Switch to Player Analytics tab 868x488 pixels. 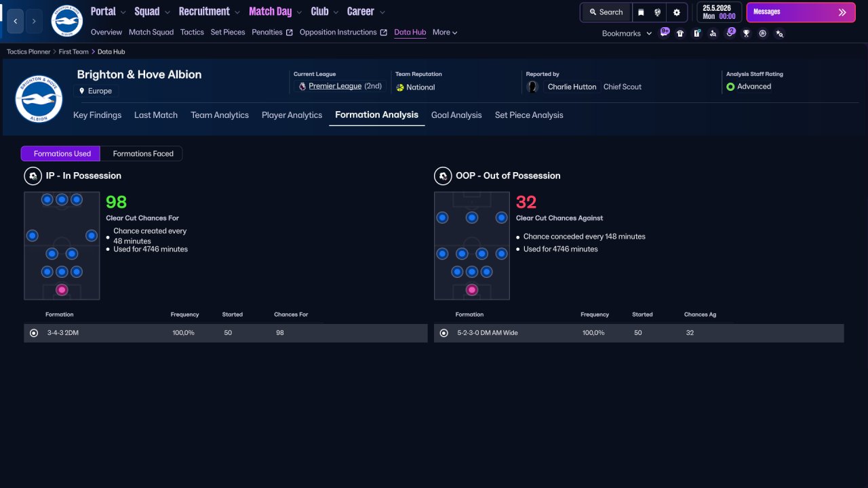[292, 115]
